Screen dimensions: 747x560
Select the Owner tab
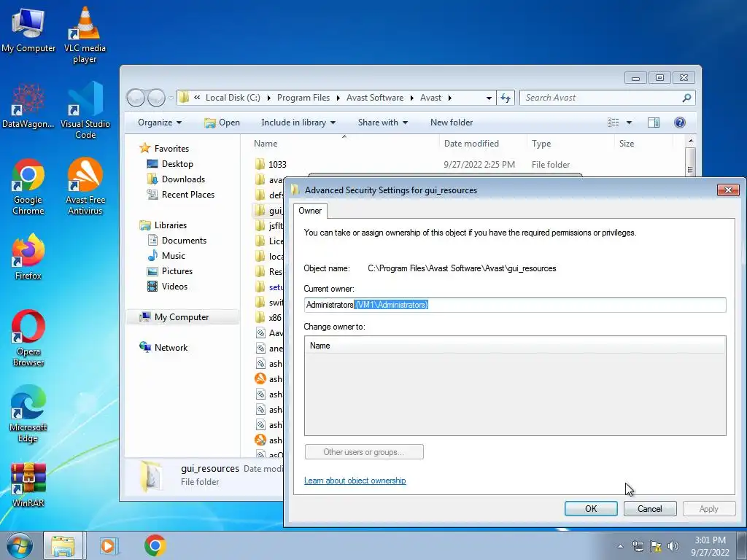[310, 211]
